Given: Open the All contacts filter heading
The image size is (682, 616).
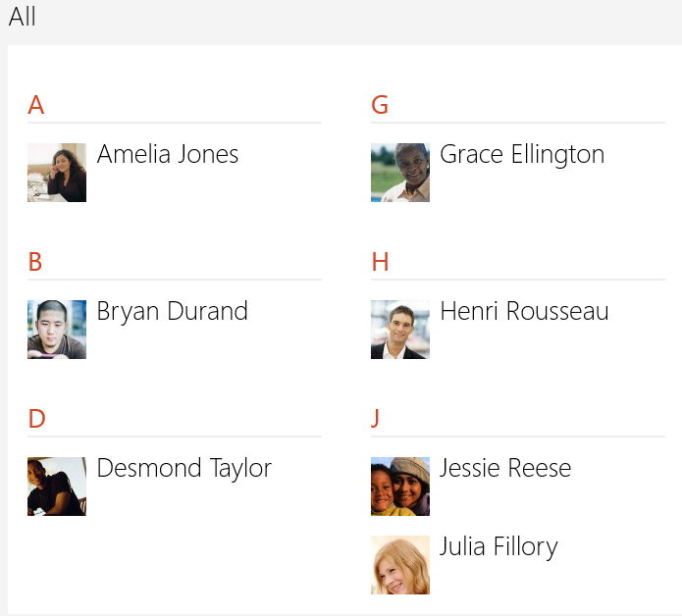Looking at the screenshot, I should pos(23,17).
